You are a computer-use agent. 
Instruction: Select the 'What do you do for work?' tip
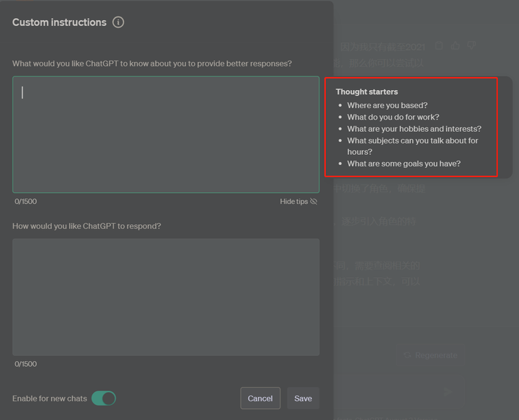(393, 117)
